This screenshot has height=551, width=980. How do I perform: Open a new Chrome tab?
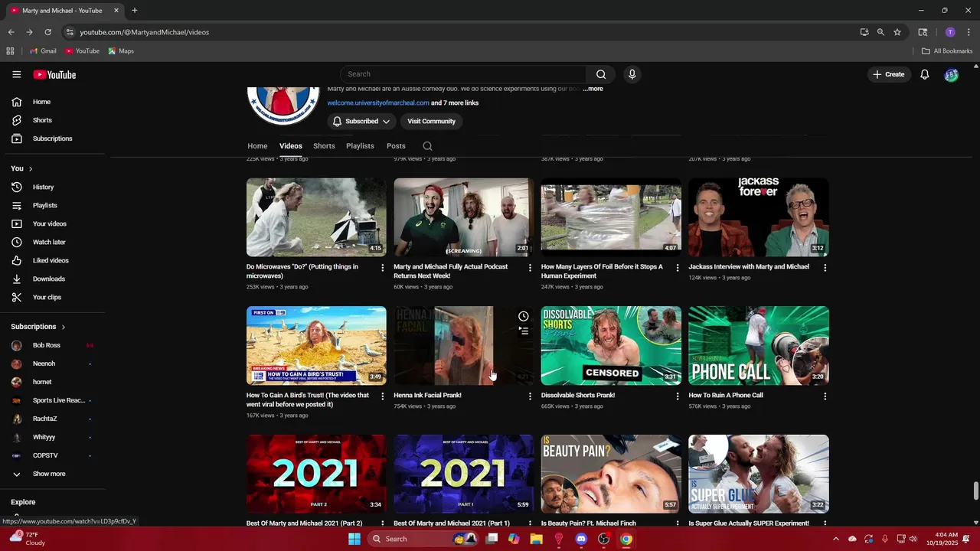coord(134,10)
